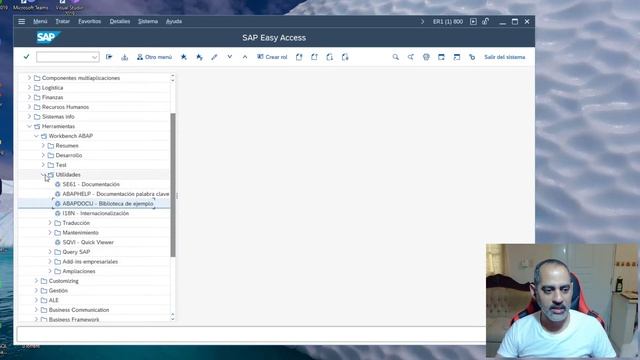Expand the Test folder
The height and width of the screenshot is (360, 640).
43,164
